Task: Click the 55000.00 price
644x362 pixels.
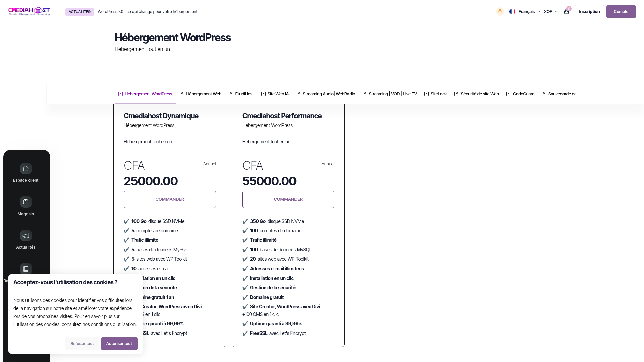Action: point(269,181)
